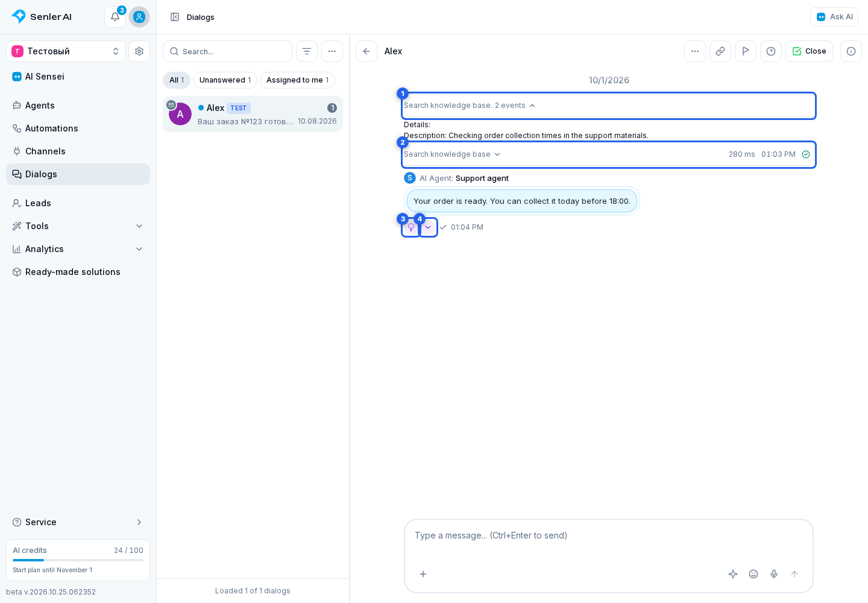Open the emoji picker
The width and height of the screenshot is (868, 603).
[753, 574]
